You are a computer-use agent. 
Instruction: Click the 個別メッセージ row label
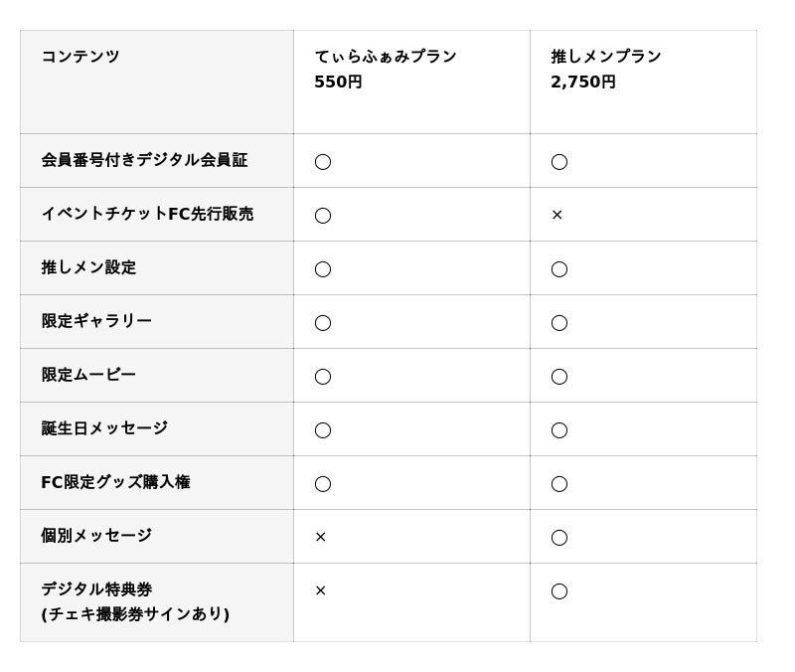(x=96, y=536)
